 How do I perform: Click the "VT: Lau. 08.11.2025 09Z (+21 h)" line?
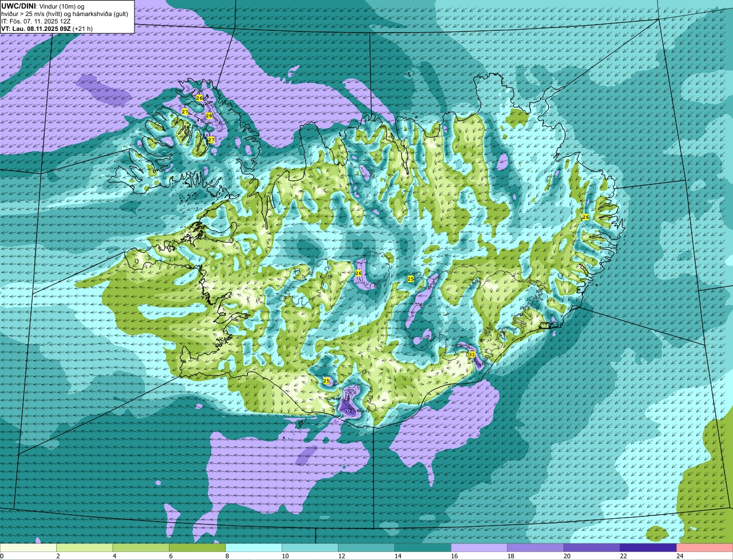point(47,28)
